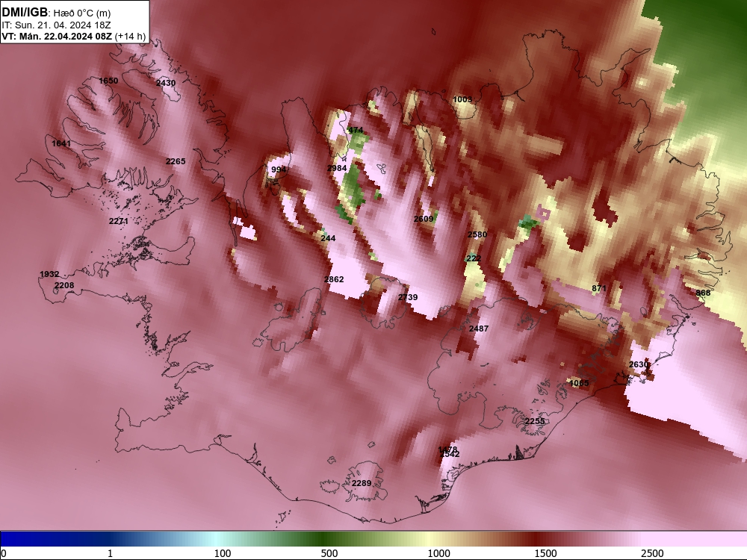This screenshot has width=747, height=560.
Task: Click the value 1641 on the map
Action: tap(61, 143)
